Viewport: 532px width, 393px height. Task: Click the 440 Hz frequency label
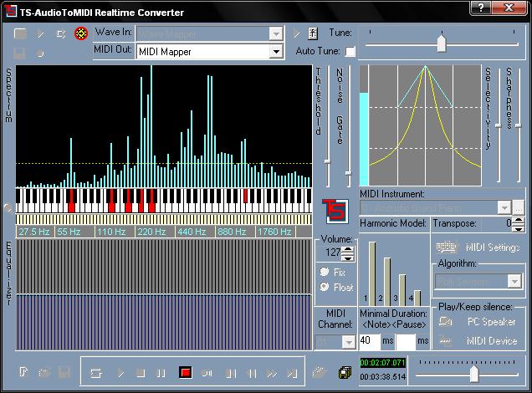click(192, 232)
